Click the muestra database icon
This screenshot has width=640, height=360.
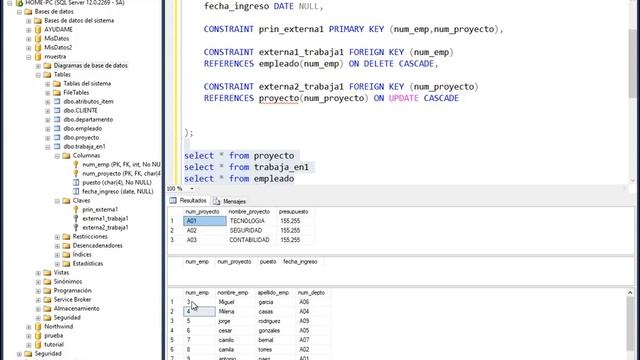pyautogui.click(x=38, y=56)
